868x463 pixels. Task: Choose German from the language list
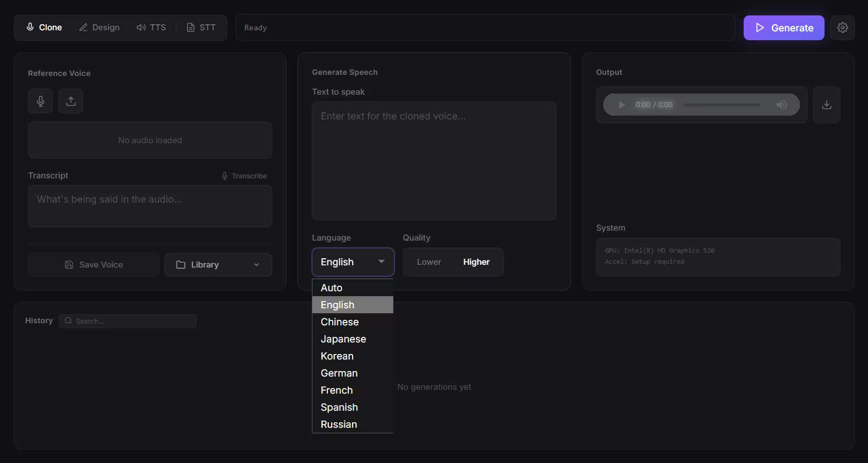point(353,373)
